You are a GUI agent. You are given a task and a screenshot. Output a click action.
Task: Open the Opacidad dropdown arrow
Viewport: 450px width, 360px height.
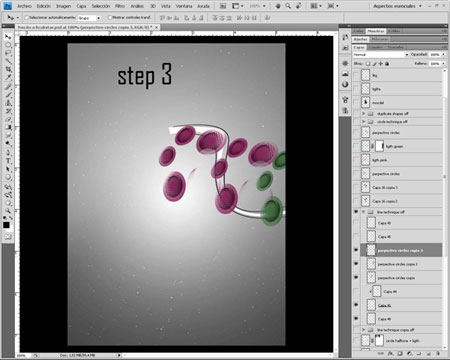click(x=443, y=54)
